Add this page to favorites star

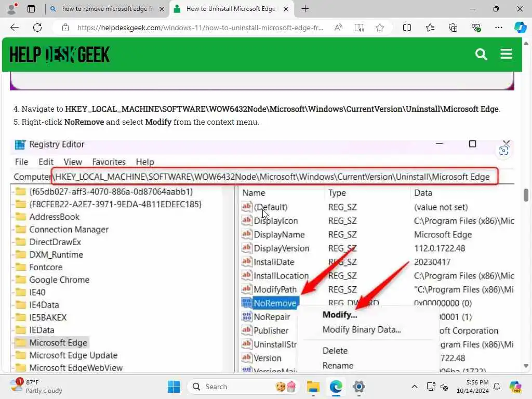380,28
